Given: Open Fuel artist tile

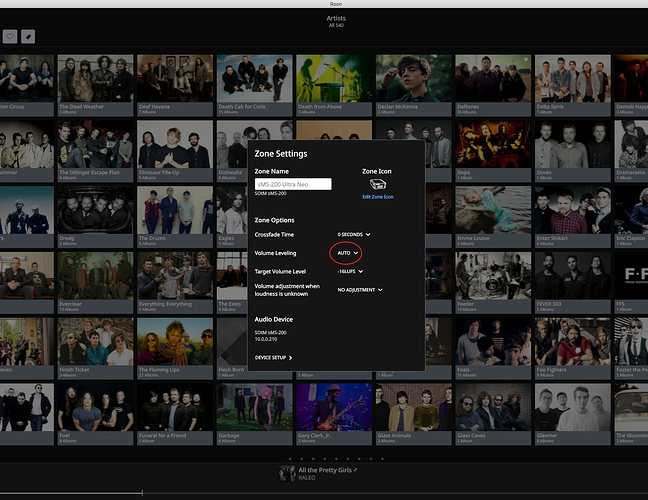Looking at the screenshot, I should coord(95,414).
